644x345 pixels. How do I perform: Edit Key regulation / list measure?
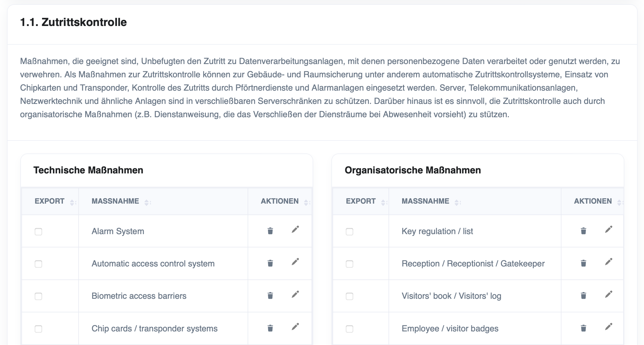point(609,230)
